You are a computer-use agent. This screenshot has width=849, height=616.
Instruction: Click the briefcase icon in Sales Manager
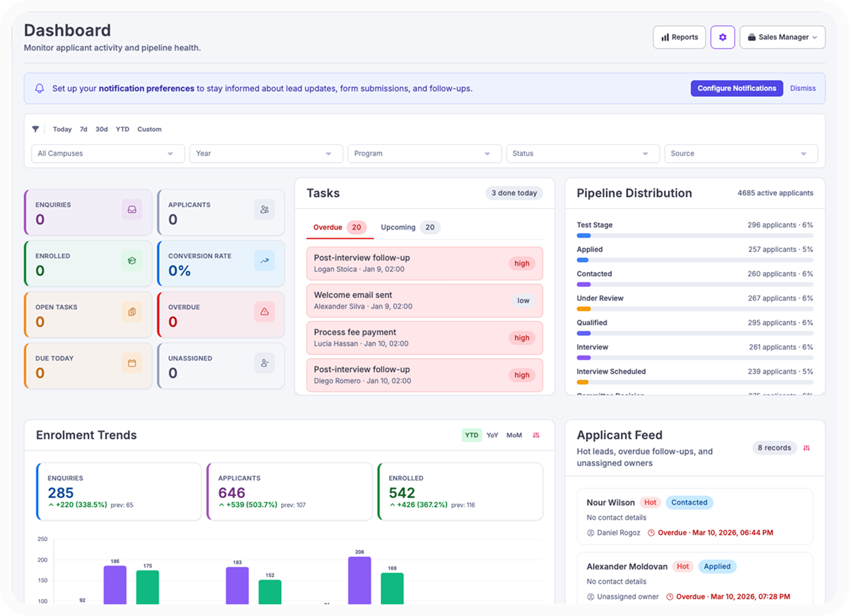coord(752,37)
